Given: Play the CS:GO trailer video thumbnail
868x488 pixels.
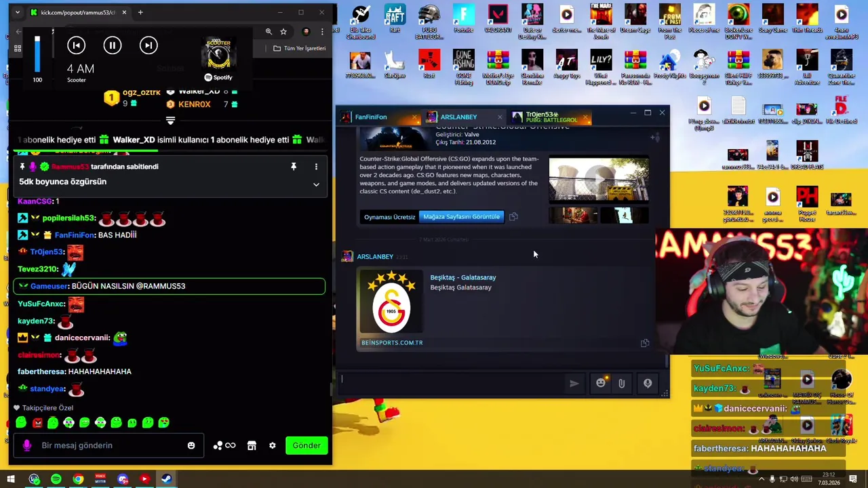Looking at the screenshot, I should (598, 180).
